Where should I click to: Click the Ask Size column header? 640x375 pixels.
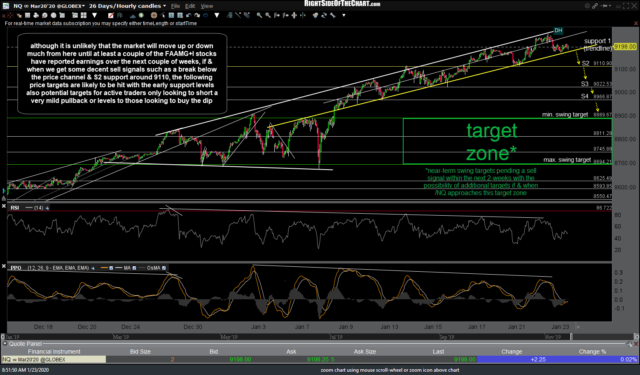click(364, 351)
